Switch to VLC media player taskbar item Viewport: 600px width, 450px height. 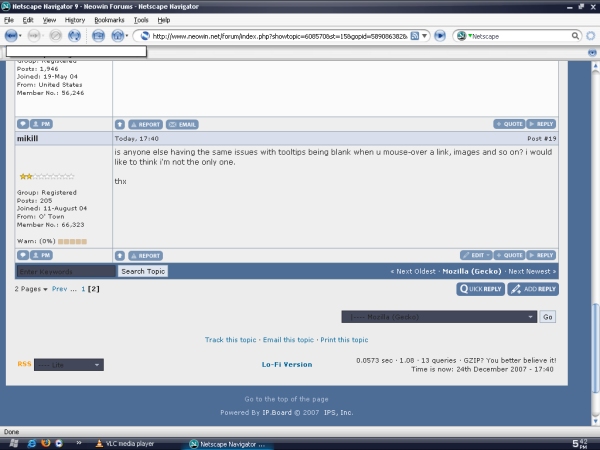(125, 443)
